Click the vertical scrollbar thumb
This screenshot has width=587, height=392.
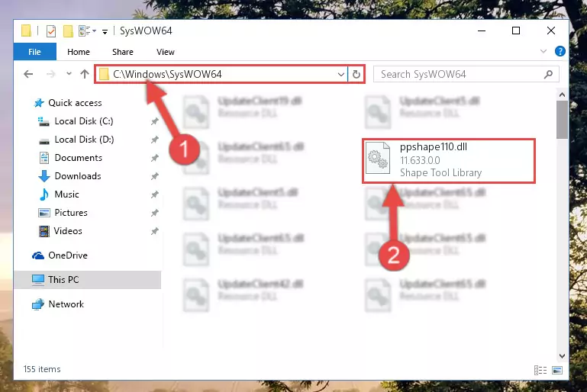click(x=562, y=120)
